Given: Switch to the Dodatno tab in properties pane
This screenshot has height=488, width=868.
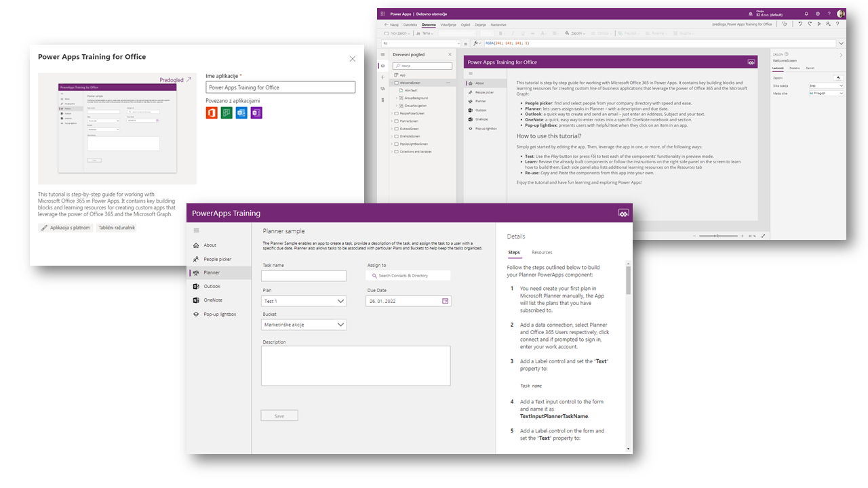Looking at the screenshot, I should coord(794,68).
